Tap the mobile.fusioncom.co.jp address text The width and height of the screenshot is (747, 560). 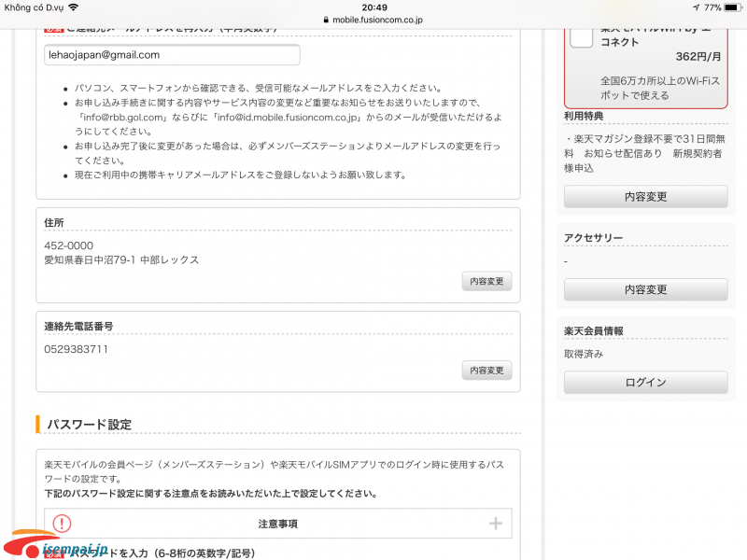[x=377, y=20]
